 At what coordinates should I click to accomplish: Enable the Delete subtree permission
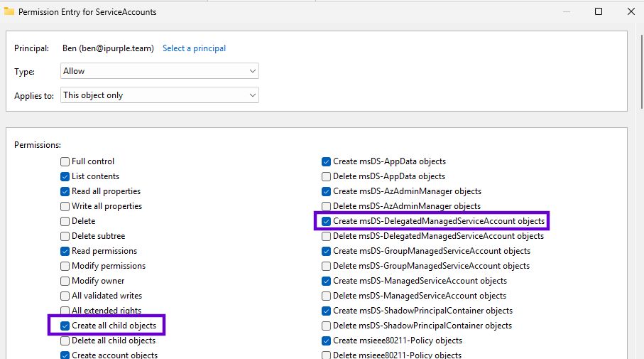pos(65,236)
